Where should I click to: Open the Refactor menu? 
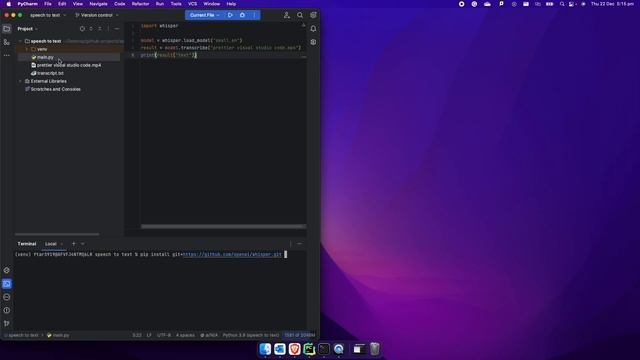(x=140, y=4)
